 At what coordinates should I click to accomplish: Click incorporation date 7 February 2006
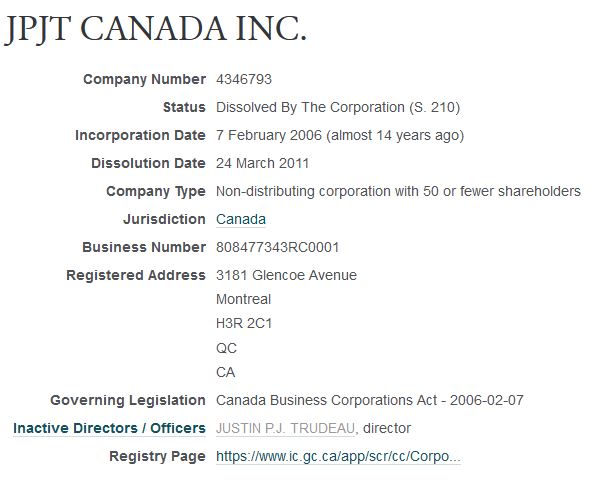coord(269,135)
